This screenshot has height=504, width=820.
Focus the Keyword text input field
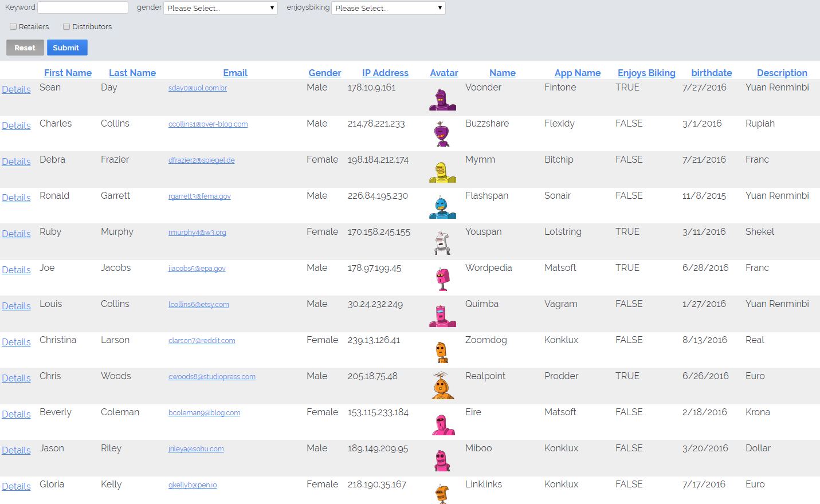[83, 7]
